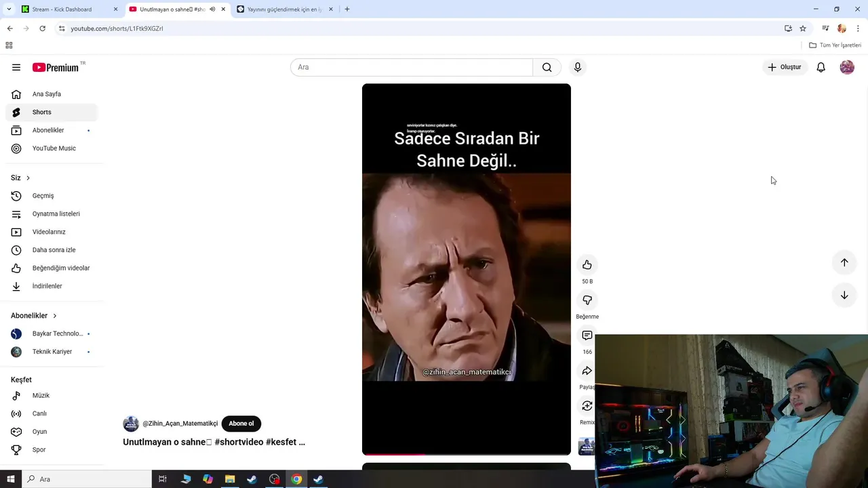Open the account avatar menu
This screenshot has height=488, width=868.
point(847,67)
